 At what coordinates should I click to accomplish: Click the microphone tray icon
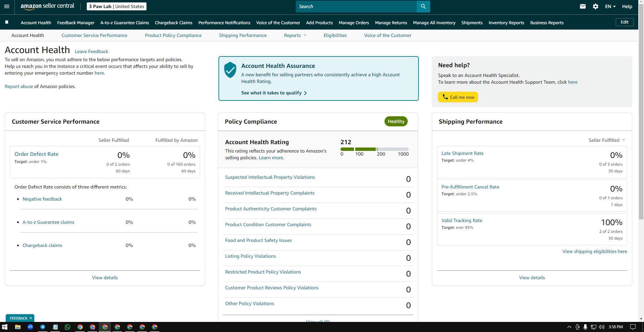(586, 327)
